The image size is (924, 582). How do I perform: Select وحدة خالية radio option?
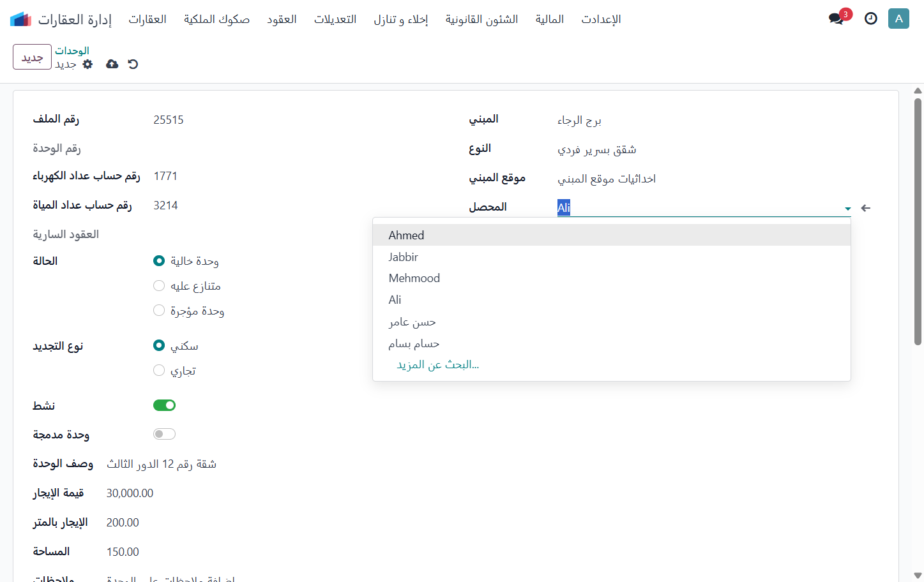click(159, 260)
